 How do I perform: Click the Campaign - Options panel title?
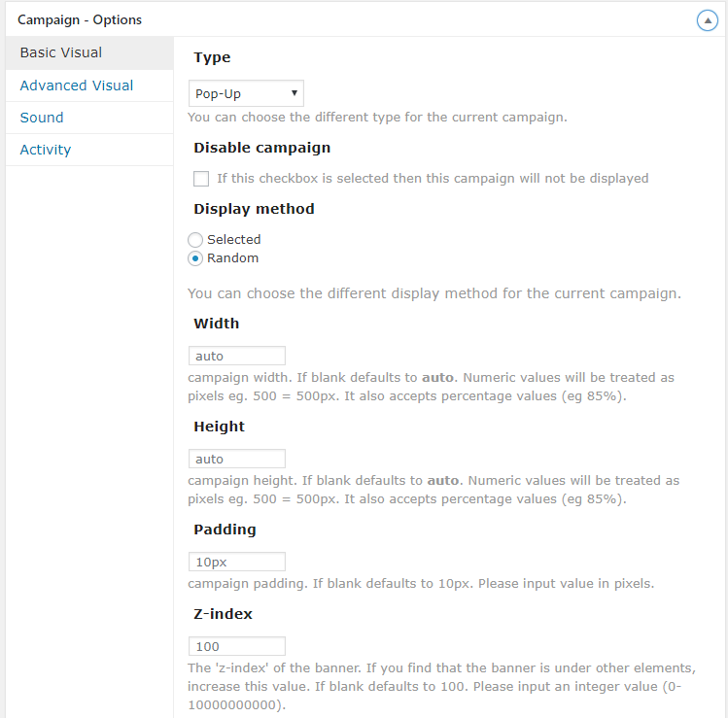[x=80, y=19]
